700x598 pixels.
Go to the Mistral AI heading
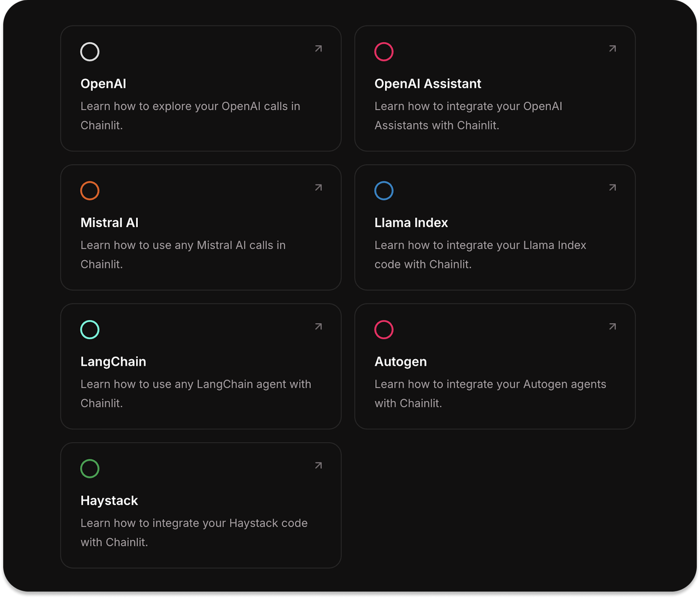(x=109, y=222)
